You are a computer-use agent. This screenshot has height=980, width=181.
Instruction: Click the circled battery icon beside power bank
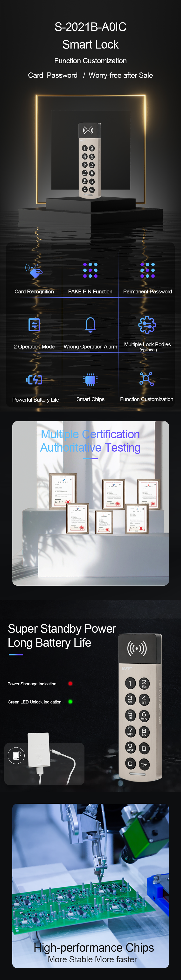[x=16, y=755]
